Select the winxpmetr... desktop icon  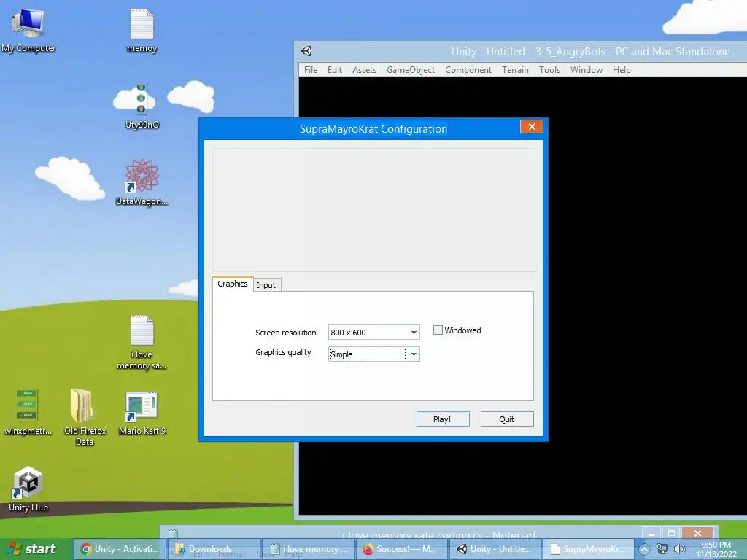pos(28,412)
